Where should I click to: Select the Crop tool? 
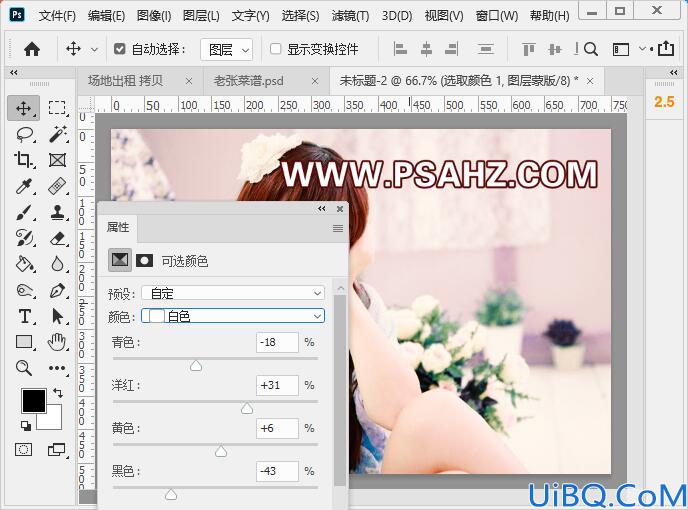[24, 160]
